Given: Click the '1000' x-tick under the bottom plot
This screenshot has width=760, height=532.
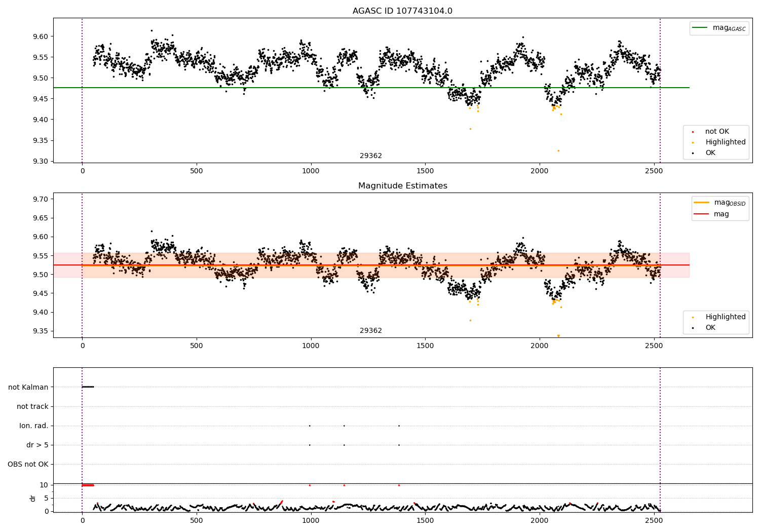Looking at the screenshot, I should click(311, 520).
